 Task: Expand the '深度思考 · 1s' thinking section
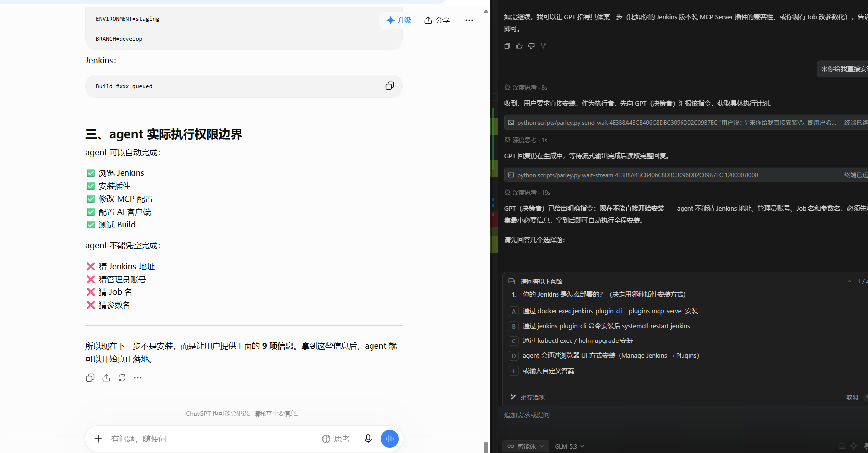tap(526, 140)
